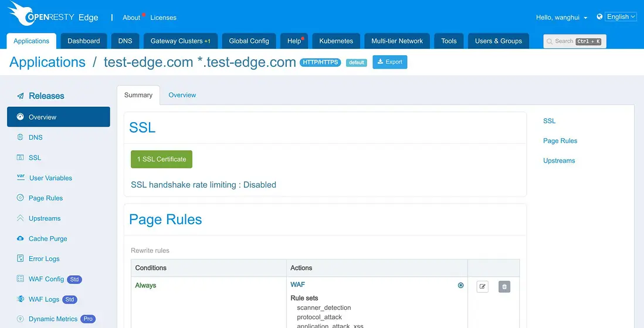Focus the Search input field
The width and height of the screenshot is (644, 328).
(x=575, y=41)
